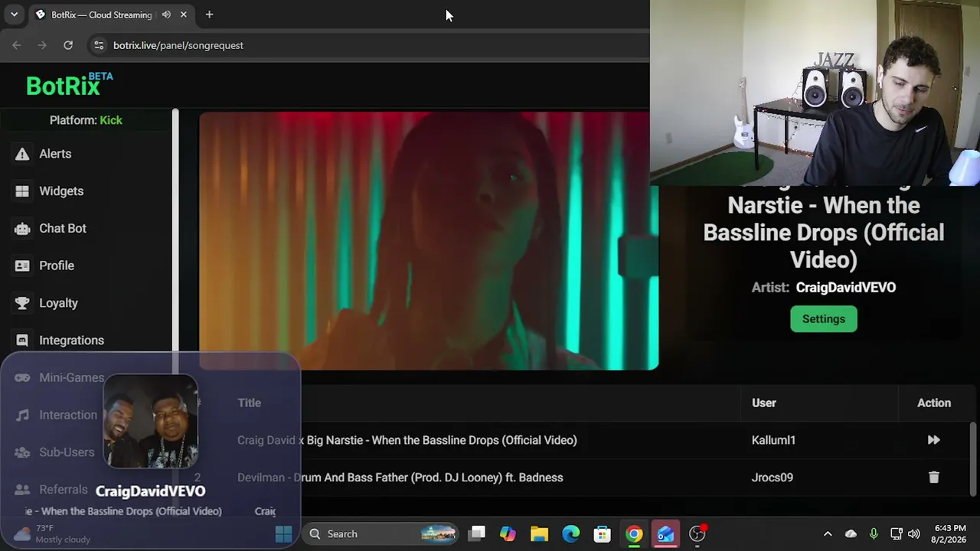
Task: Skip the Craig David song with fast-forward icon
Action: click(933, 440)
